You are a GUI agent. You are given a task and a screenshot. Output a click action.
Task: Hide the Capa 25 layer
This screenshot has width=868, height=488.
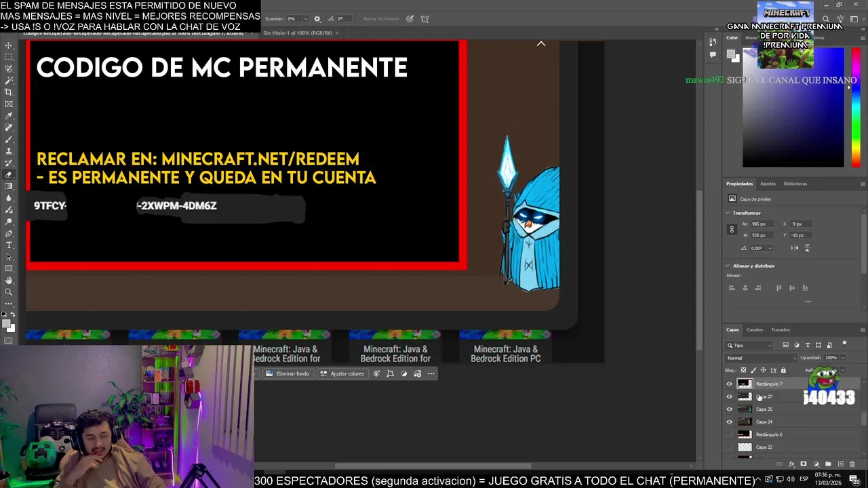pyautogui.click(x=730, y=409)
